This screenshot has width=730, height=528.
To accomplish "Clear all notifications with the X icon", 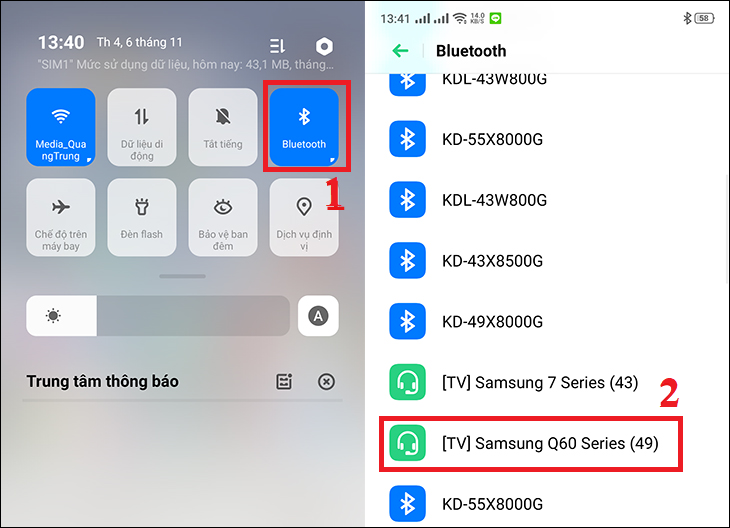I will pos(326,382).
